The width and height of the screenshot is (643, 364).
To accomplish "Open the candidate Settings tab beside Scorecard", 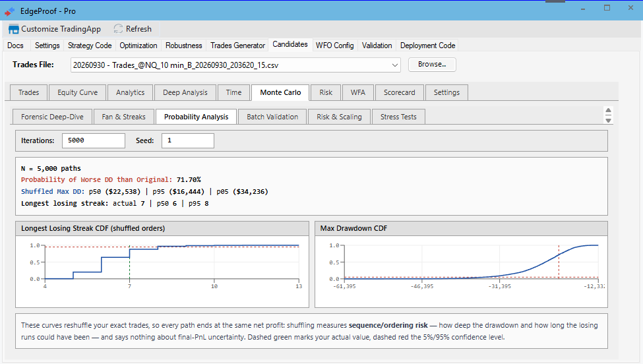I will 446,92.
